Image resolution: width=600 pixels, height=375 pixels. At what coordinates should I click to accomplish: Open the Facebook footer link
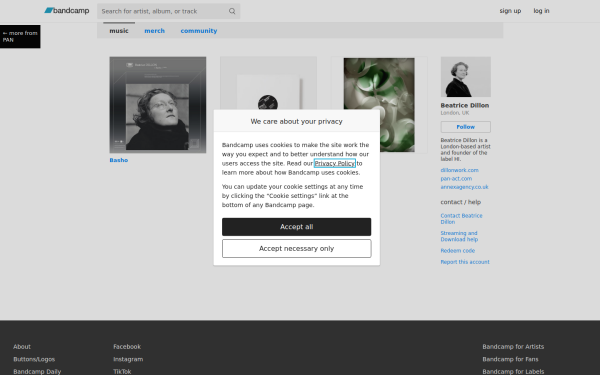127,347
